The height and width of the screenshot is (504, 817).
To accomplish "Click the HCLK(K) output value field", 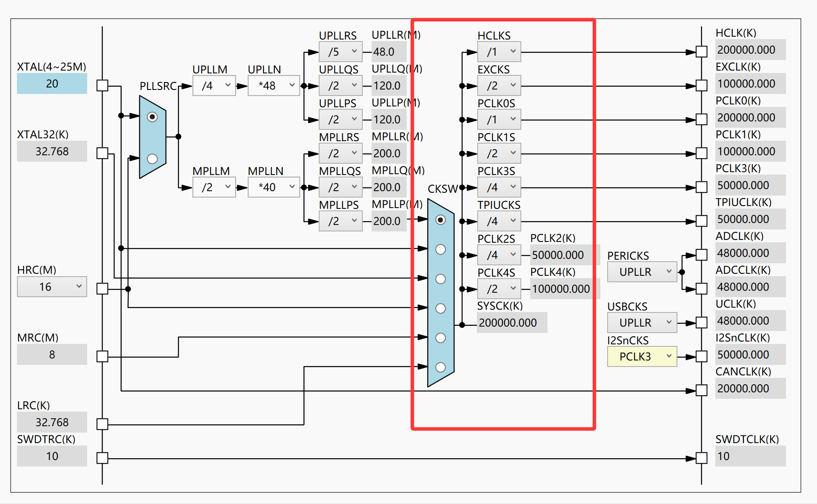I will [750, 50].
